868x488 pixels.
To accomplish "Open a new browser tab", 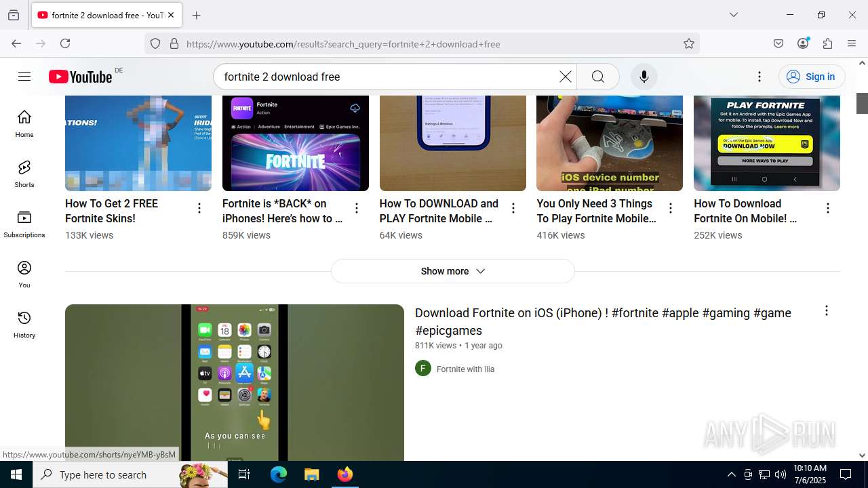I will tap(197, 15).
